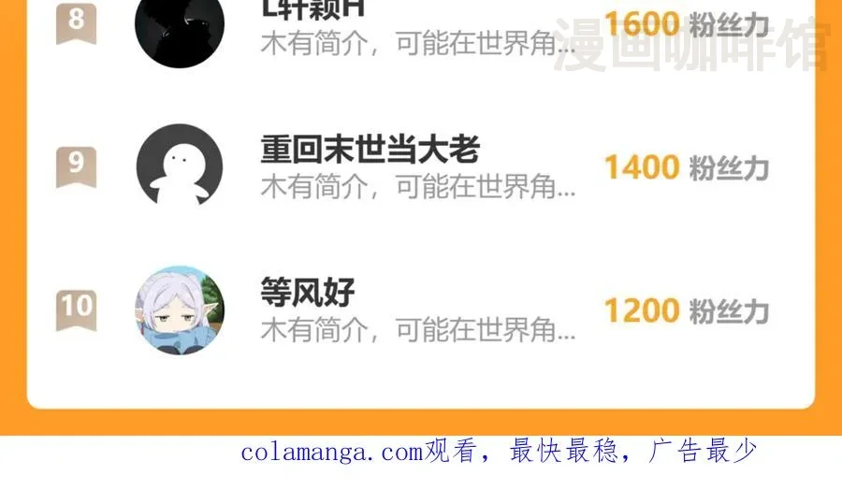Click the 1400 粉丝力 score
The height and width of the screenshot is (504, 842).
687,167
